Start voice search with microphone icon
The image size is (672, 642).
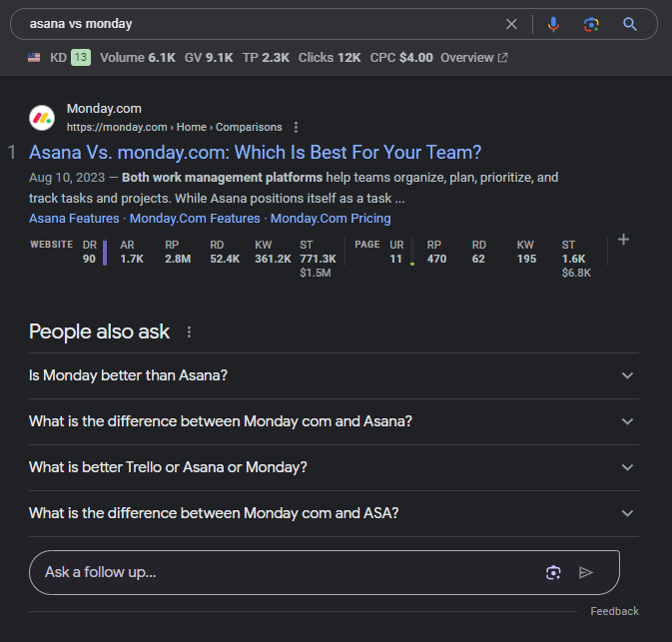pos(553,24)
